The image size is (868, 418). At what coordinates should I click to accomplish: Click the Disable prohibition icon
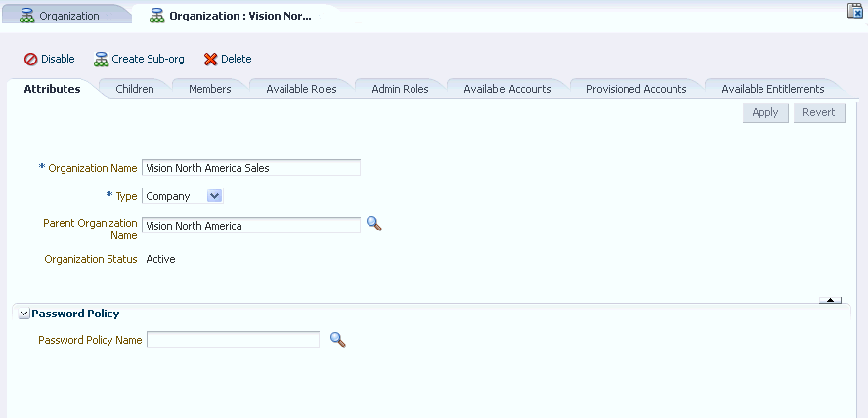coord(31,60)
